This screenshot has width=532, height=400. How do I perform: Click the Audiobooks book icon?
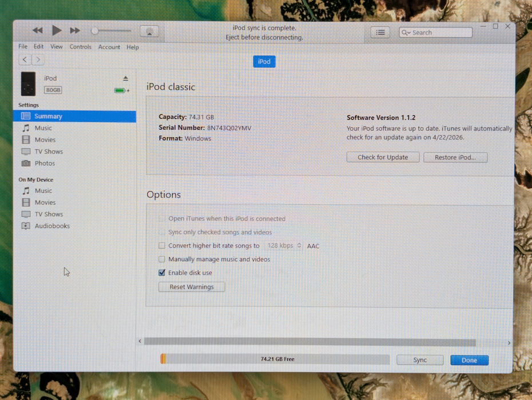26,226
